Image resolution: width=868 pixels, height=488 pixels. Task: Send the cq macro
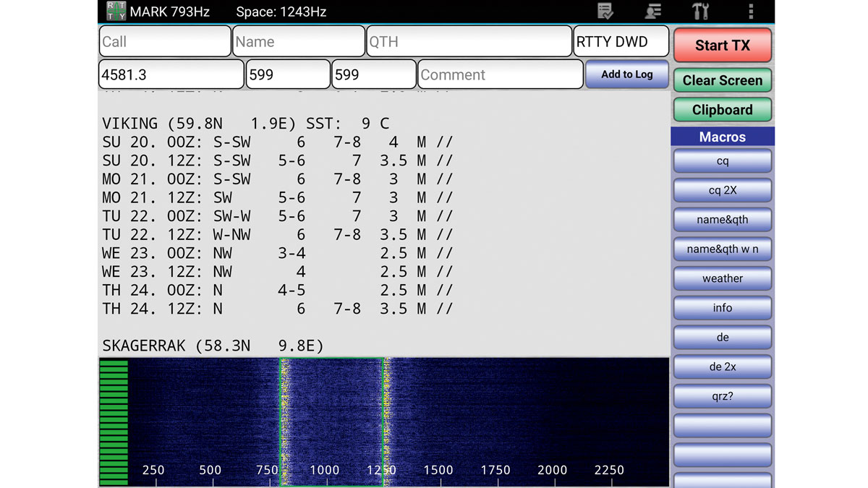tap(722, 161)
